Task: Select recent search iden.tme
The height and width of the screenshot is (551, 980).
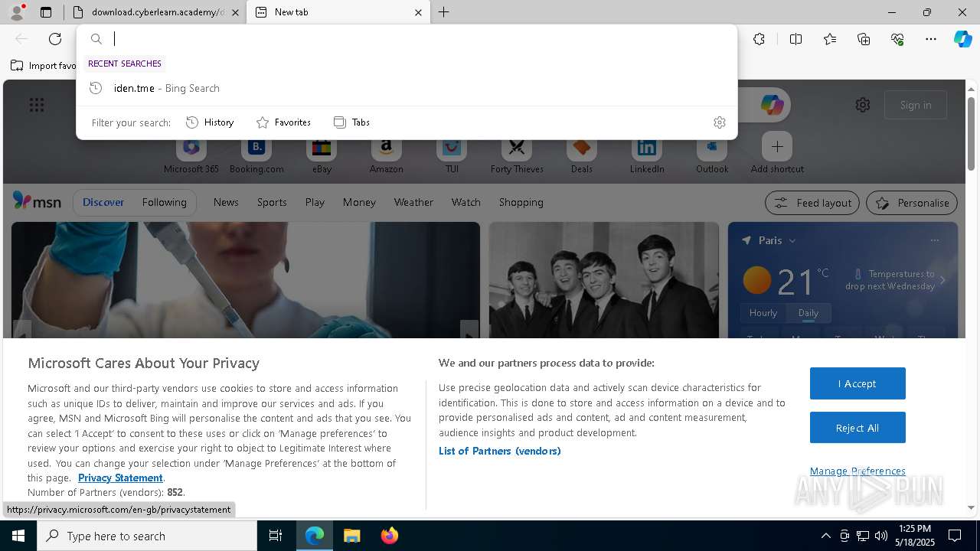Action: (407, 88)
